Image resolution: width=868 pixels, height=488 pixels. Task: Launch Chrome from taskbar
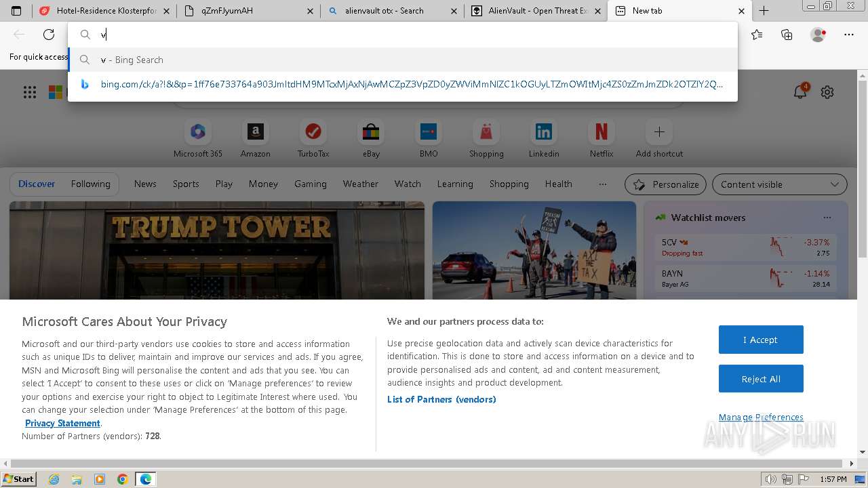[x=122, y=479]
